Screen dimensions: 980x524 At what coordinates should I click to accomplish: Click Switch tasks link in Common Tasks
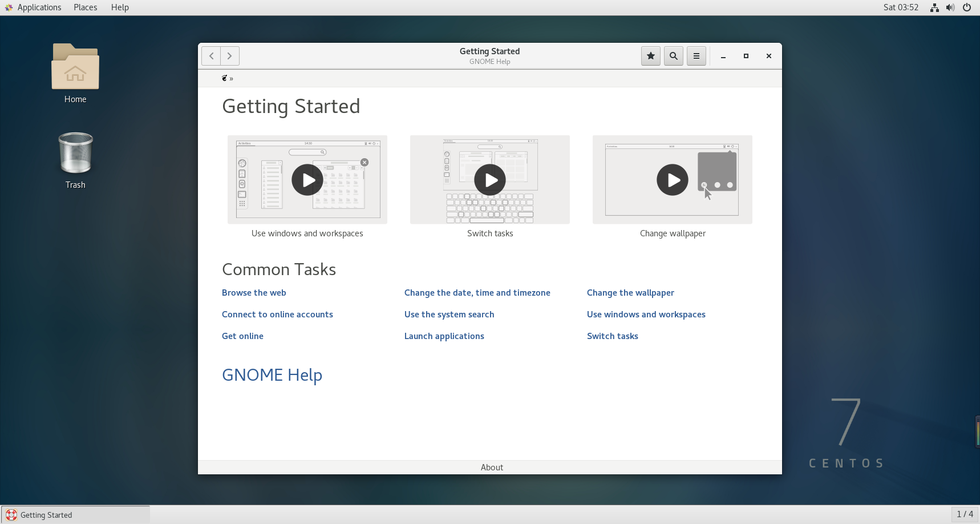613,336
